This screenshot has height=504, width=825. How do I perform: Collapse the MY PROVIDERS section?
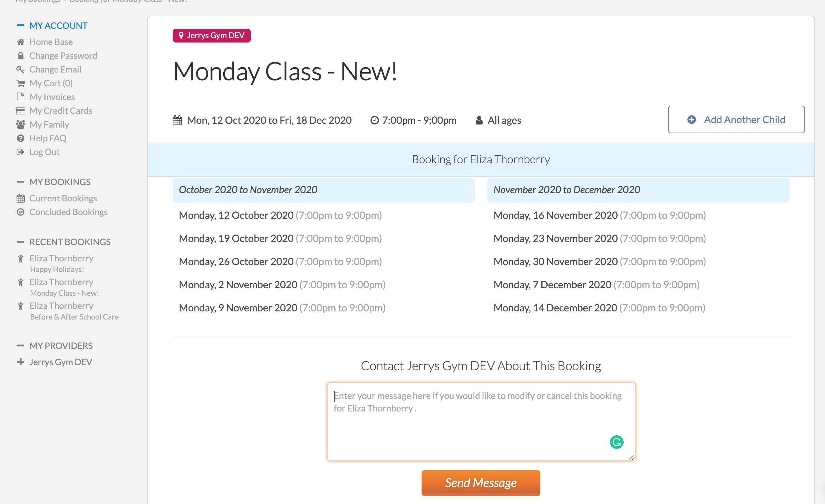(20, 345)
